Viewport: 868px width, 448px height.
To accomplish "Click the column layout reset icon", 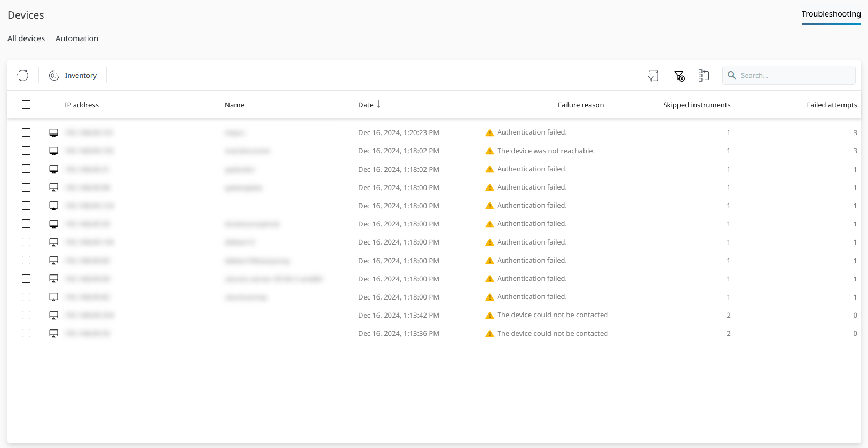I will tap(704, 76).
